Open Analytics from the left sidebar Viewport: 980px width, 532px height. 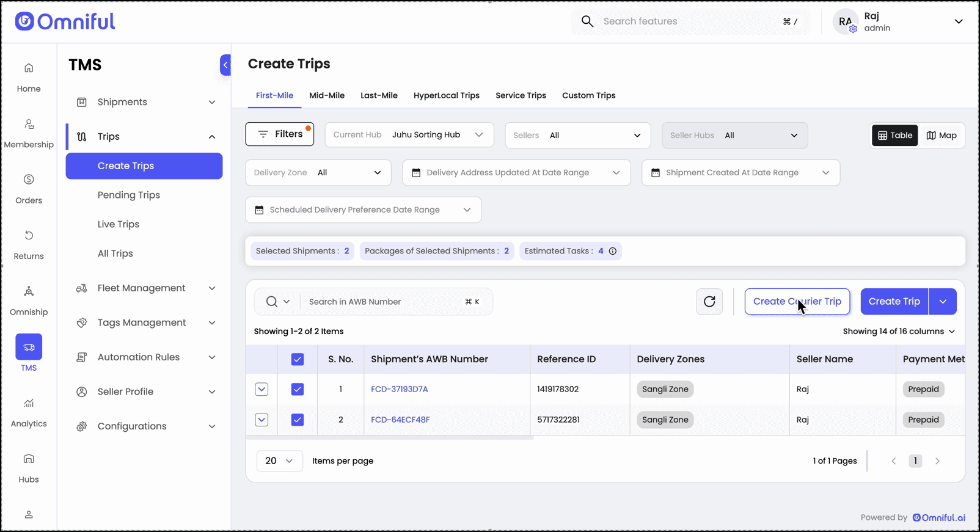pyautogui.click(x=29, y=412)
